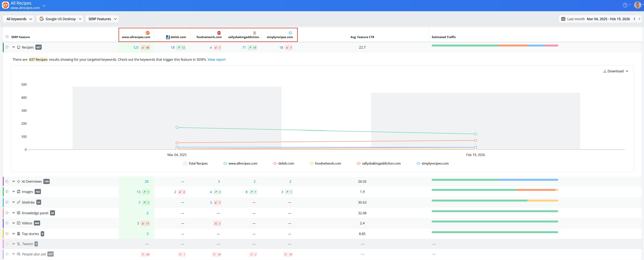Image resolution: width=644 pixels, height=260 pixels.
Task: Sort by www.allrecipes.com column header
Action: tap(136, 37)
